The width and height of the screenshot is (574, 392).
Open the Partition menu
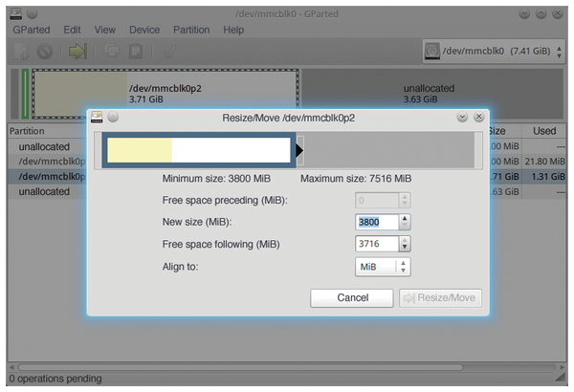tap(191, 30)
